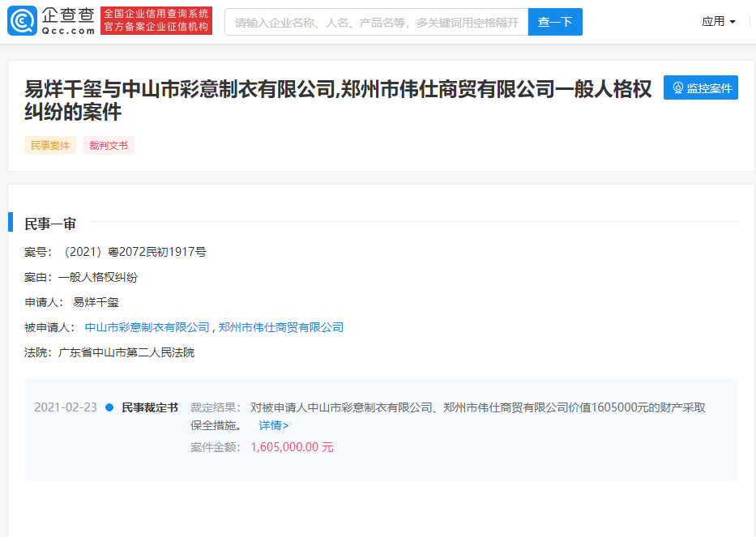Click the 民事一审 section heading
The image size is (756, 537).
[50, 224]
